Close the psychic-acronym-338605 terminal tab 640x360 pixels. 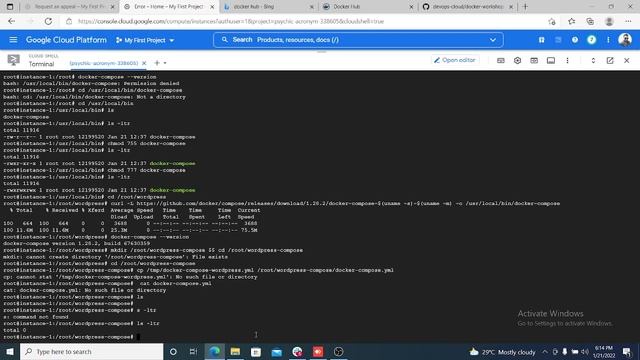(x=144, y=63)
